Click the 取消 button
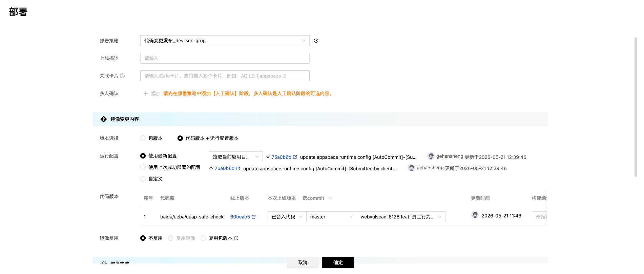Viewport: 644px width, 274px height. pyautogui.click(x=303, y=262)
